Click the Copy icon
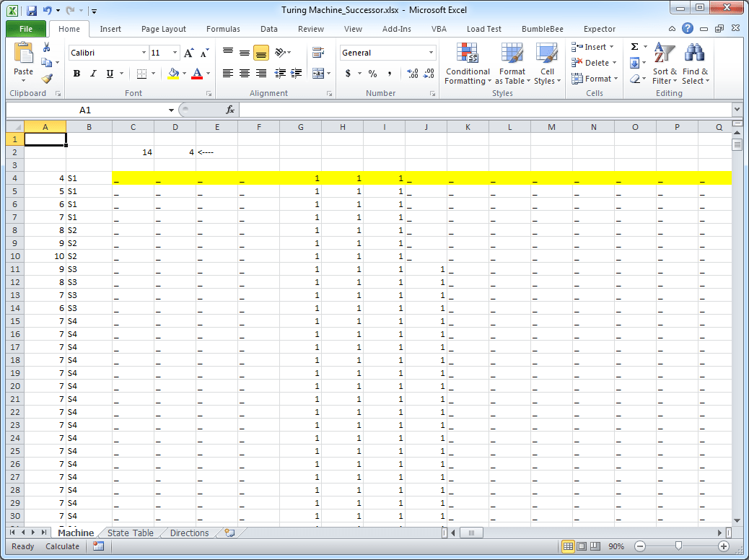 [46, 63]
